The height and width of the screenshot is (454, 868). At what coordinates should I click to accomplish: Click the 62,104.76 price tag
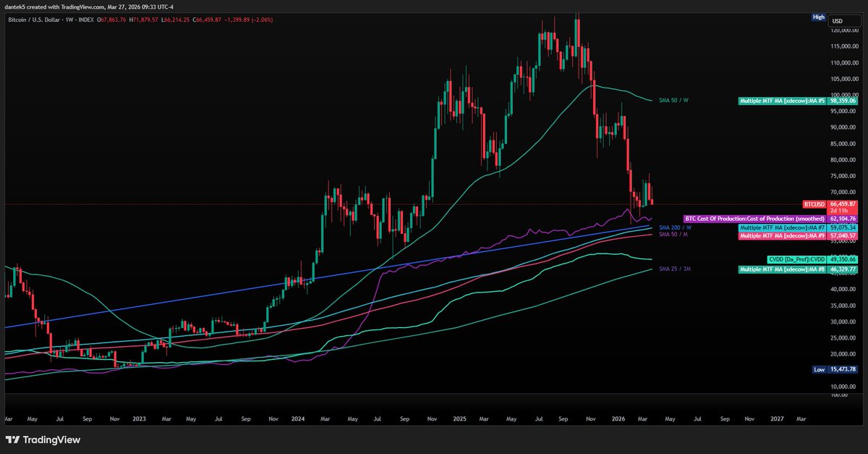point(843,218)
